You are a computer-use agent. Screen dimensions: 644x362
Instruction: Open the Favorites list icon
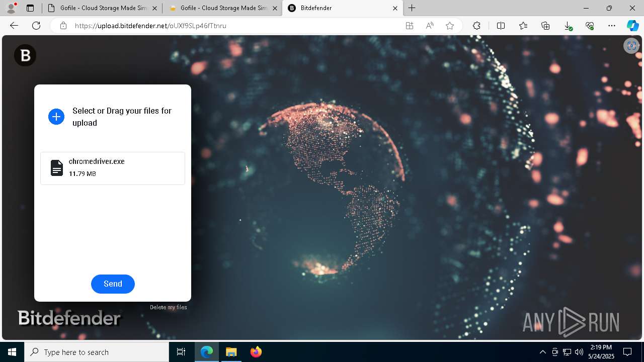(523, 26)
